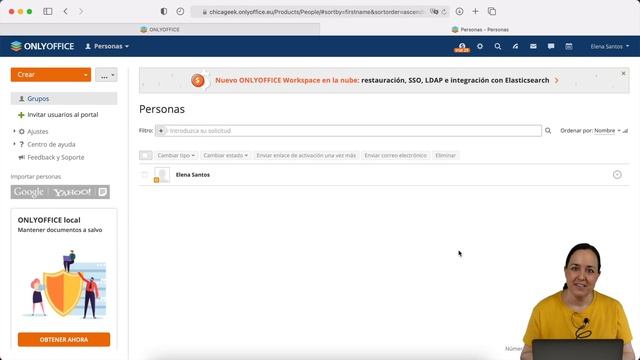Tick the checkbox for Elena Santos
This screenshot has height=360, width=640.
coord(144,175)
